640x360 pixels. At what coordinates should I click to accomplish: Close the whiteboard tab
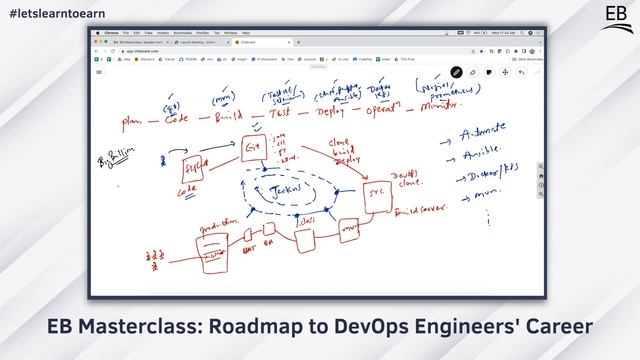click(289, 42)
